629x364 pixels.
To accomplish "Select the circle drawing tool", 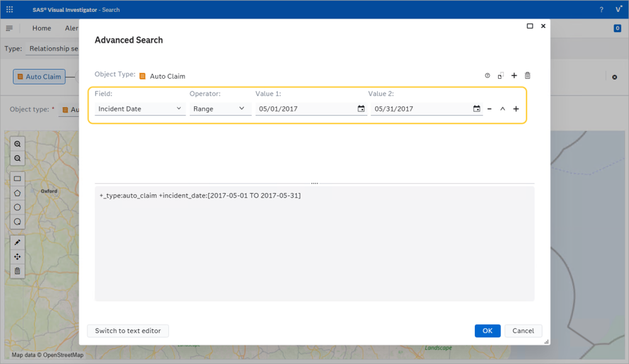I will click(18, 208).
